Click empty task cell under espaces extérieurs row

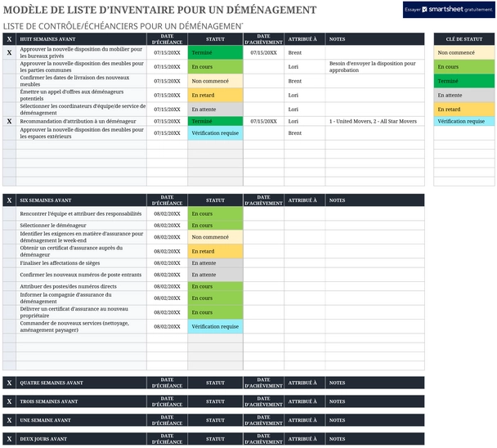click(81, 145)
